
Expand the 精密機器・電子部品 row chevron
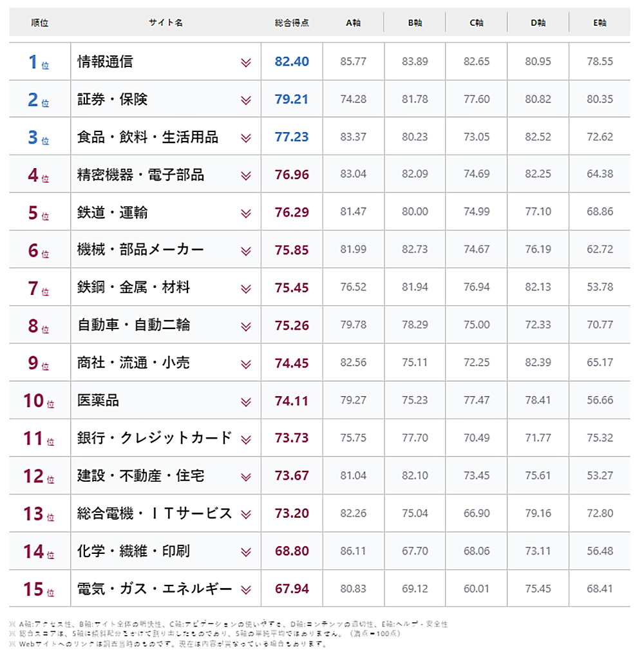[245, 175]
